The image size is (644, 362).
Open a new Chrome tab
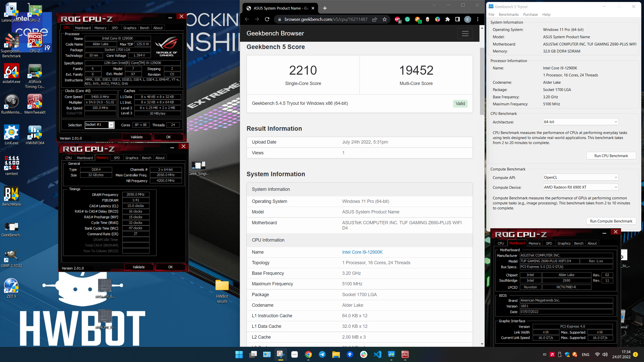pos(325,8)
